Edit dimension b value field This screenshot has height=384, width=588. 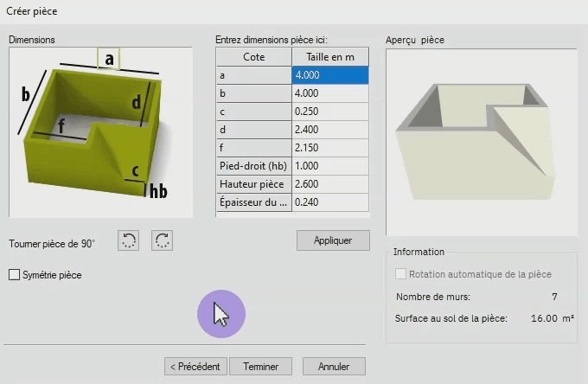(330, 93)
